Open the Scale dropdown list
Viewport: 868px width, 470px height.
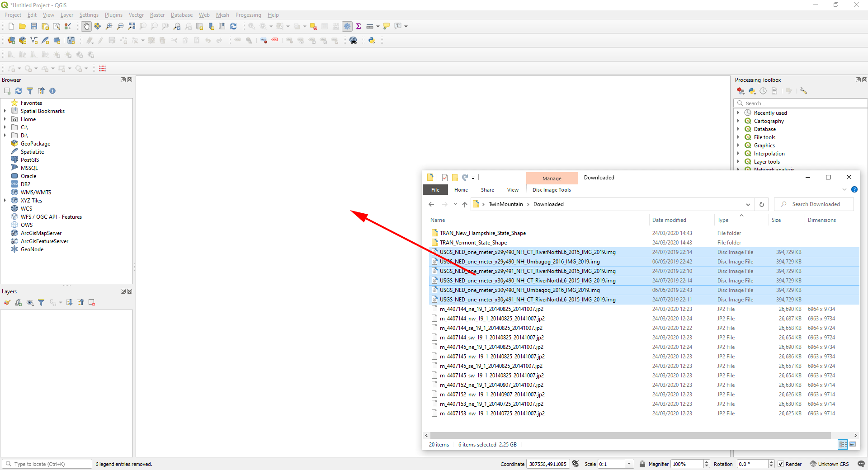tap(629, 464)
